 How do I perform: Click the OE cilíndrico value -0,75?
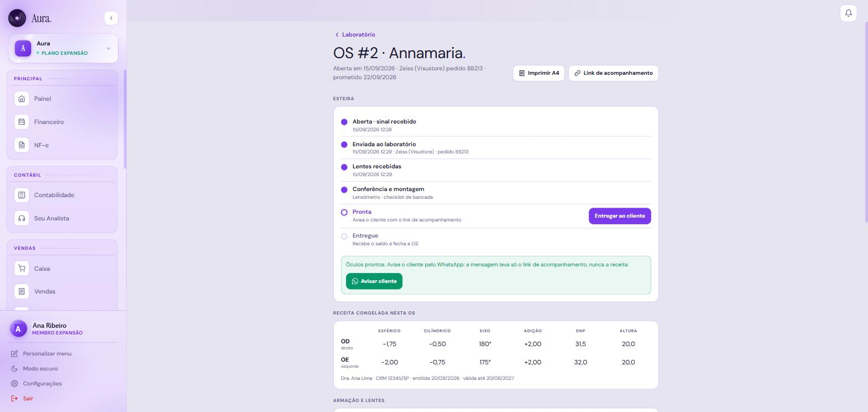coord(437,362)
